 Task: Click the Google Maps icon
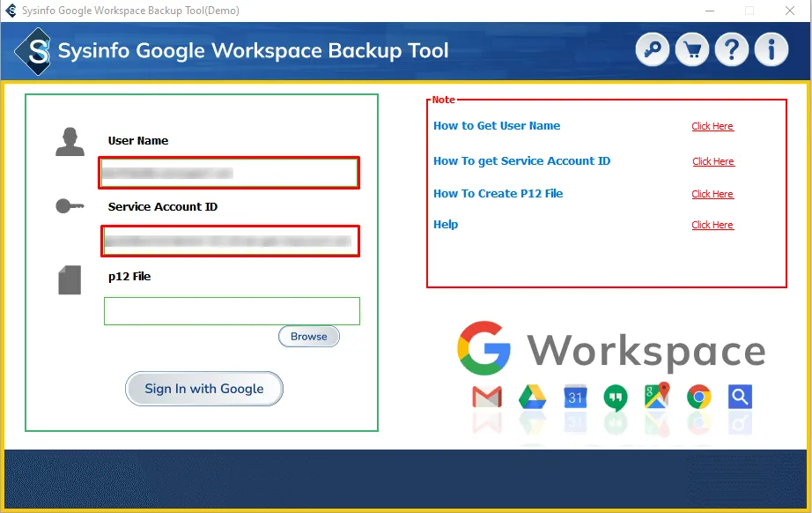click(657, 396)
